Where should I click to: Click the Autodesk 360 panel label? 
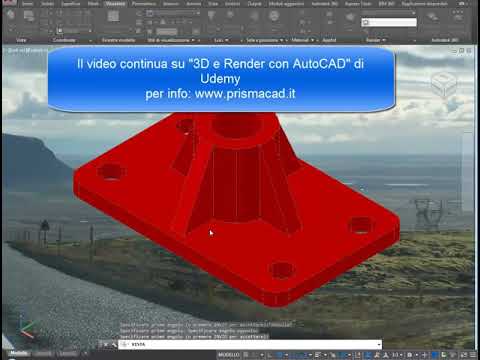pos(445,40)
